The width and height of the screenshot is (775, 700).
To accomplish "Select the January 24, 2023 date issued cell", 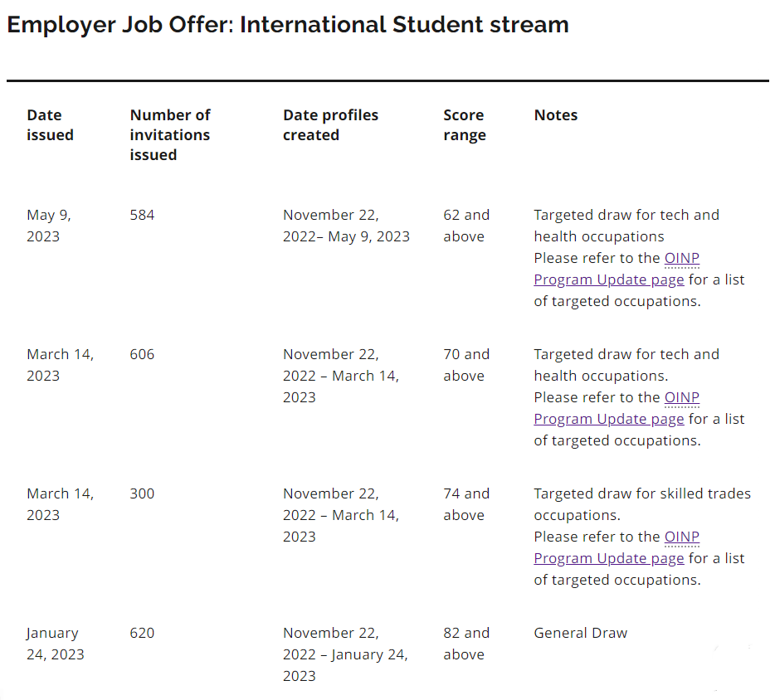I will (x=55, y=644).
